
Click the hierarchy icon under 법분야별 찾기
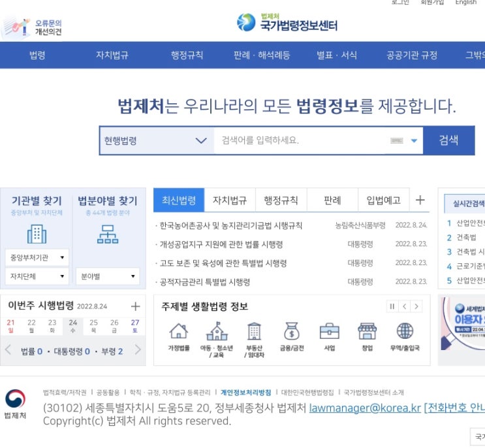[108, 234]
